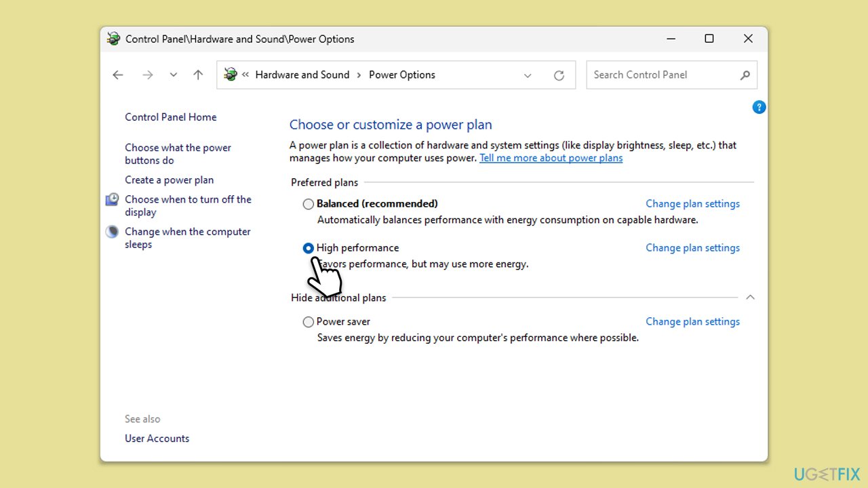Screen dimensions: 868x488
Task: Click the Balanced plan description text
Action: point(507,220)
